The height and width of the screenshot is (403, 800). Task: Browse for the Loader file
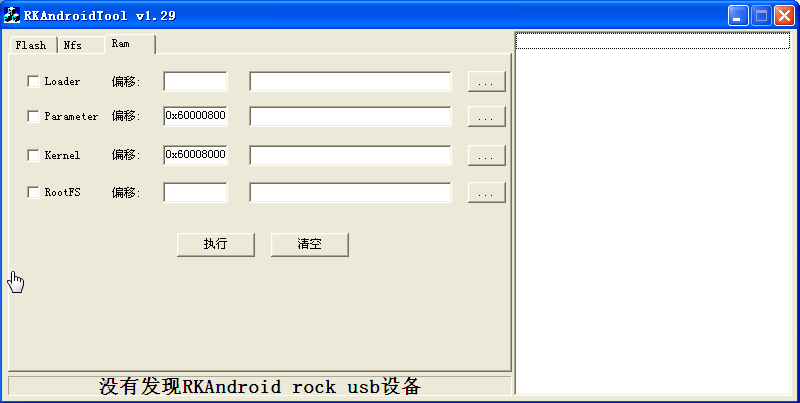click(486, 82)
